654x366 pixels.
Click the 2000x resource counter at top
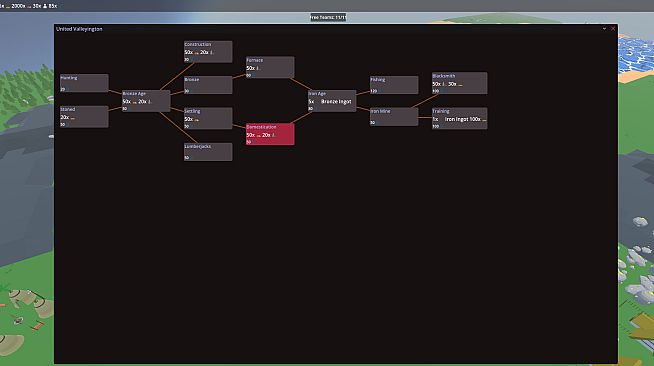click(x=18, y=6)
